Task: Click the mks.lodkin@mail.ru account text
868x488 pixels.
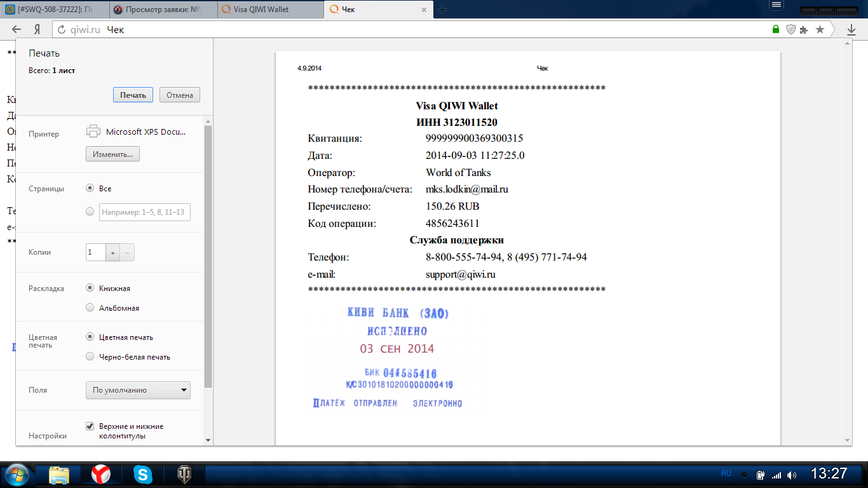Action: click(x=467, y=189)
